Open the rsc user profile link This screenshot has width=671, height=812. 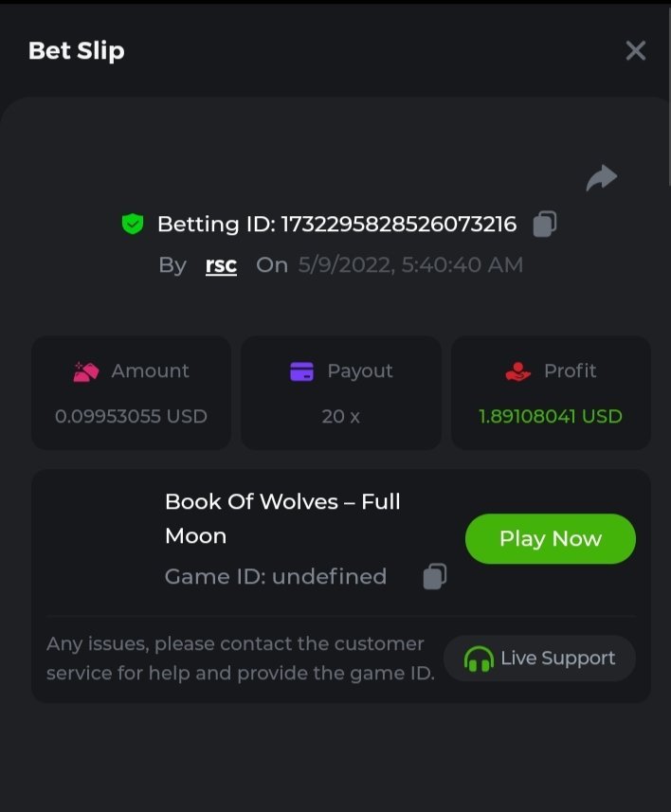221,265
